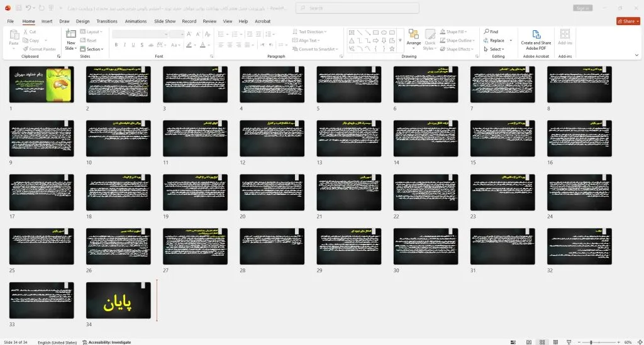Decrease font size with the A-down icon

(x=198, y=34)
